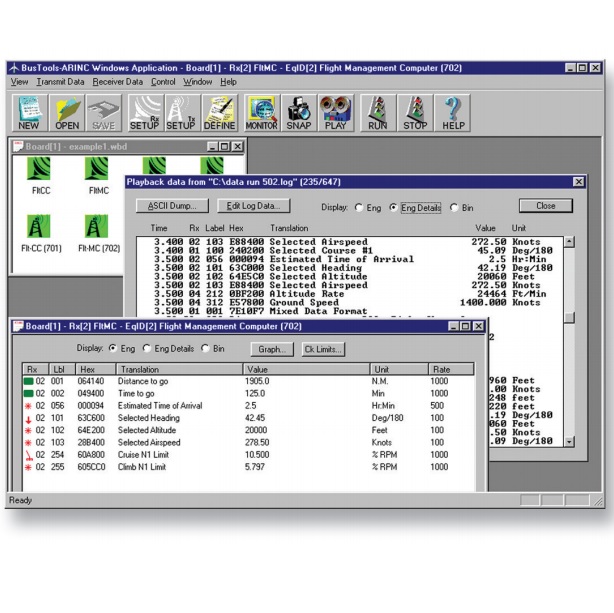Open the Rx SETUP tool
Viewport: 614px width, 613px height.
[x=143, y=112]
